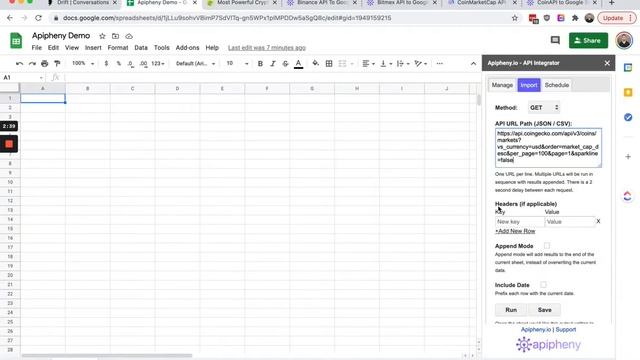Click the New key header field
The image size is (640, 360).
[x=520, y=222]
